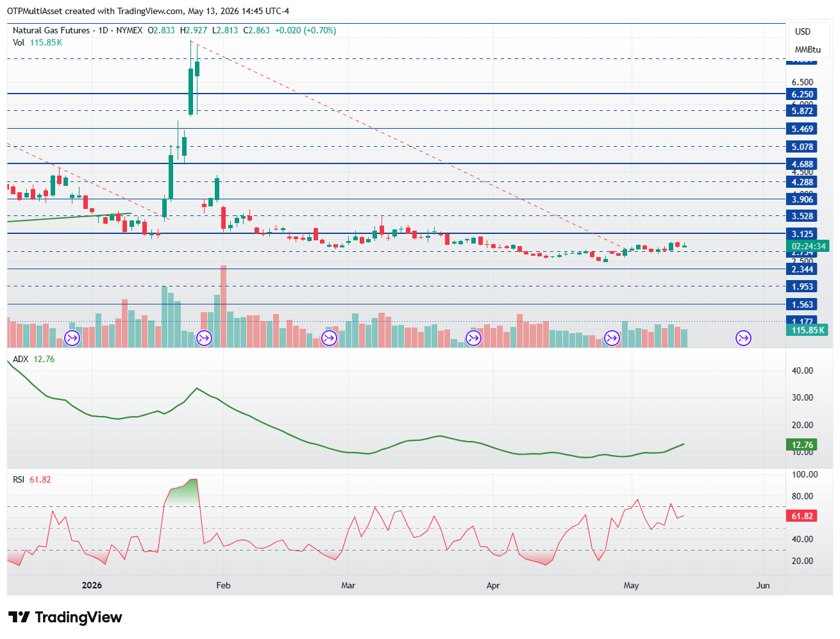The height and width of the screenshot is (639, 840).
Task: Click the rollover marker icon before Feb
Action: pyautogui.click(x=204, y=338)
